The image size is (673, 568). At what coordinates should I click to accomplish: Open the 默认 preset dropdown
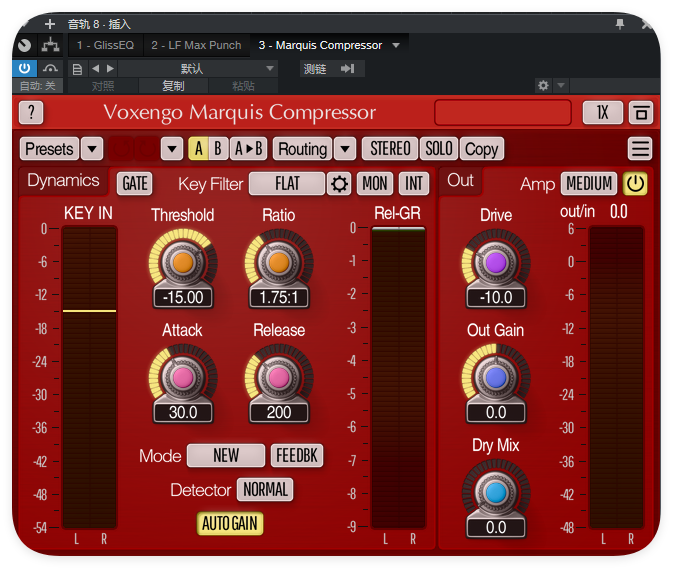198,68
